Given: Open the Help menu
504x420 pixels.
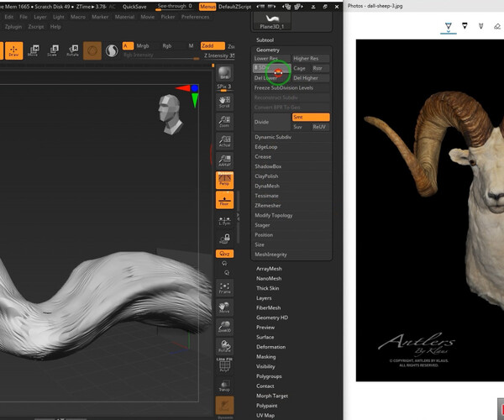Looking at the screenshot, I should (55, 27).
